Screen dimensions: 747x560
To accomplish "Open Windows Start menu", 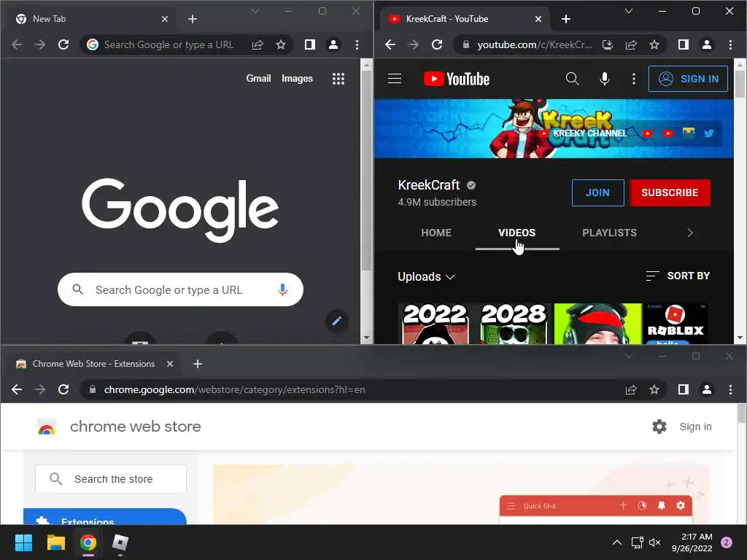I will 23,542.
